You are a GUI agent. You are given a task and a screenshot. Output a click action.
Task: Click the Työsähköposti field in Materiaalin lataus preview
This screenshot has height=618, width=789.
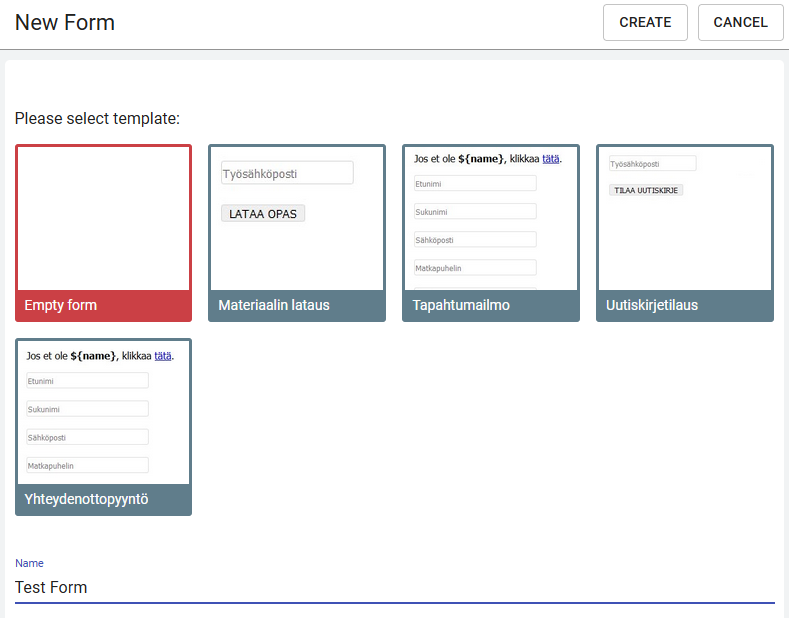[287, 173]
